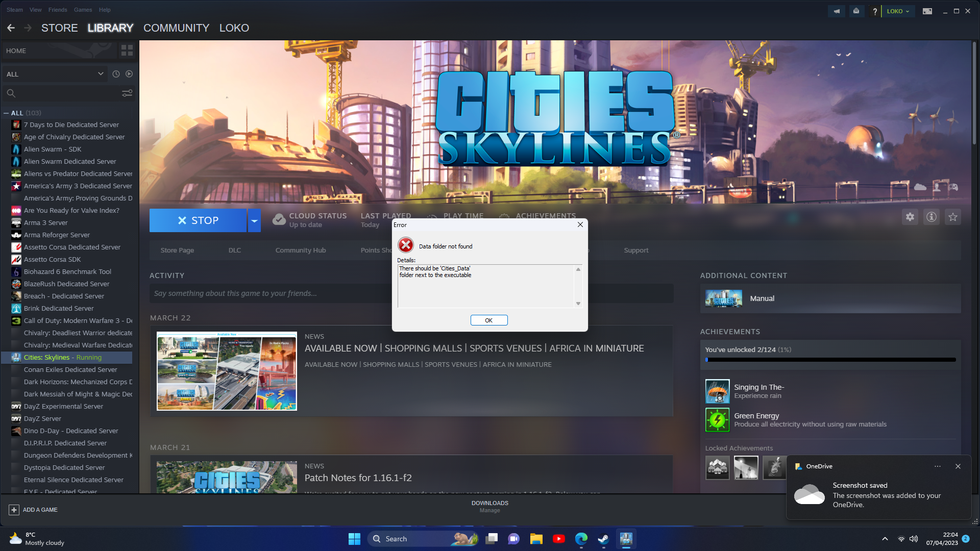Open the Help menu
The height and width of the screenshot is (551, 980).
105,10
